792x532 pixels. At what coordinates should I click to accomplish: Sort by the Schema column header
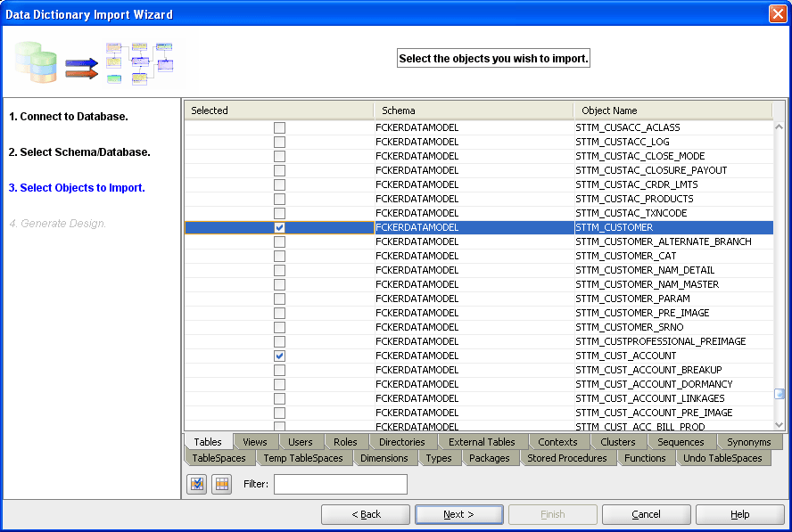click(x=473, y=110)
